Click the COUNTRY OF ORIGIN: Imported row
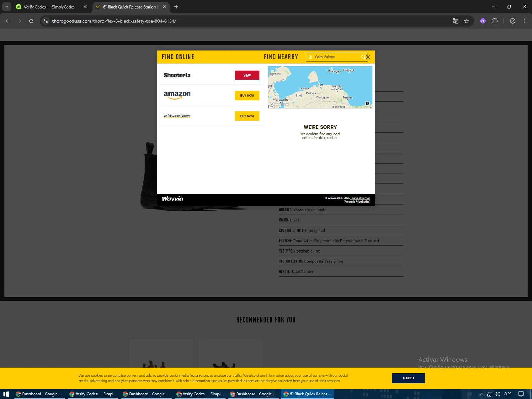The image size is (532, 399). tap(341, 231)
